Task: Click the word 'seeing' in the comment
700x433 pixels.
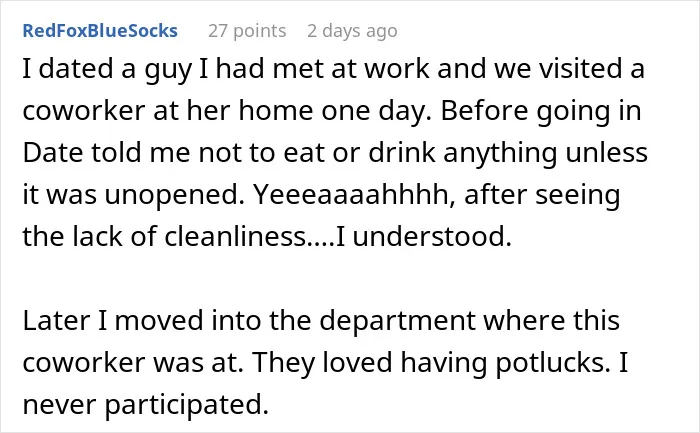Action: (578, 196)
